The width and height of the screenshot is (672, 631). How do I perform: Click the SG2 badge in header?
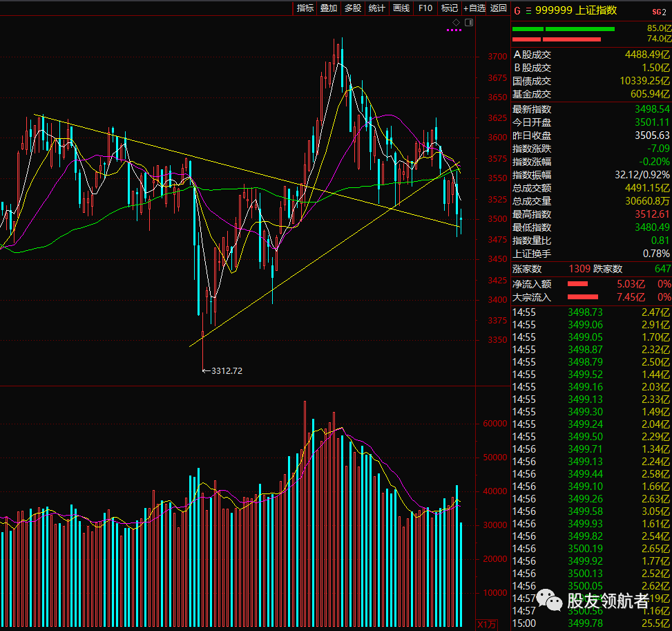[659, 10]
